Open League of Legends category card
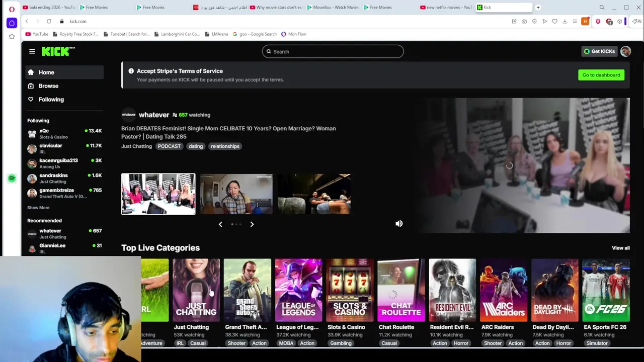Viewport: 644px width, 362px height. click(x=299, y=290)
